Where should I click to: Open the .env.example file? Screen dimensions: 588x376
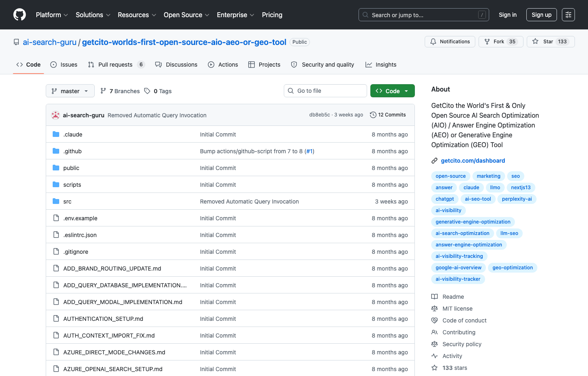80,218
